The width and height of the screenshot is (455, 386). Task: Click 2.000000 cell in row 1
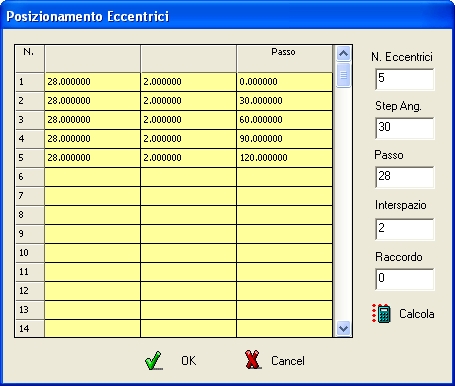click(188, 82)
